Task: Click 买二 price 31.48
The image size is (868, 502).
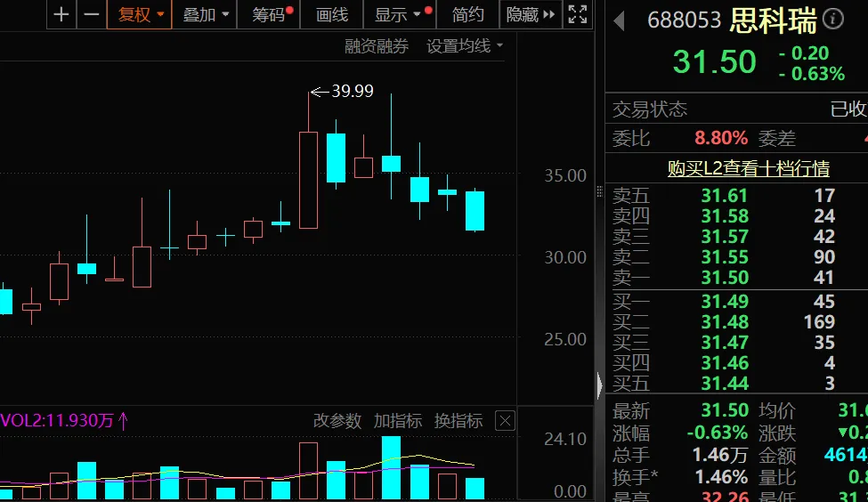Action: (x=725, y=321)
